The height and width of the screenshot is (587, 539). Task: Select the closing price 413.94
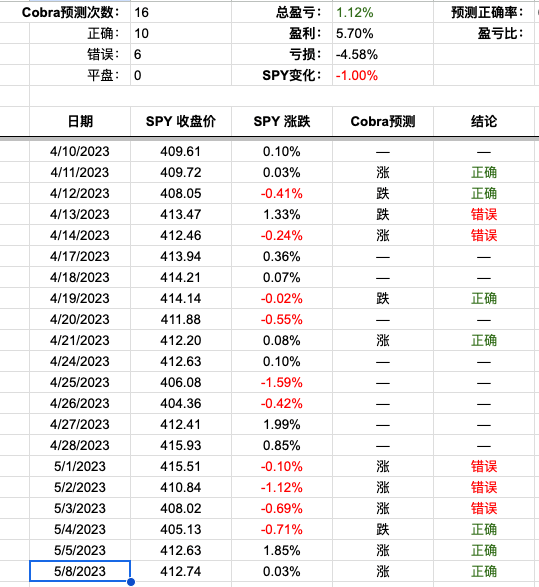181,256
